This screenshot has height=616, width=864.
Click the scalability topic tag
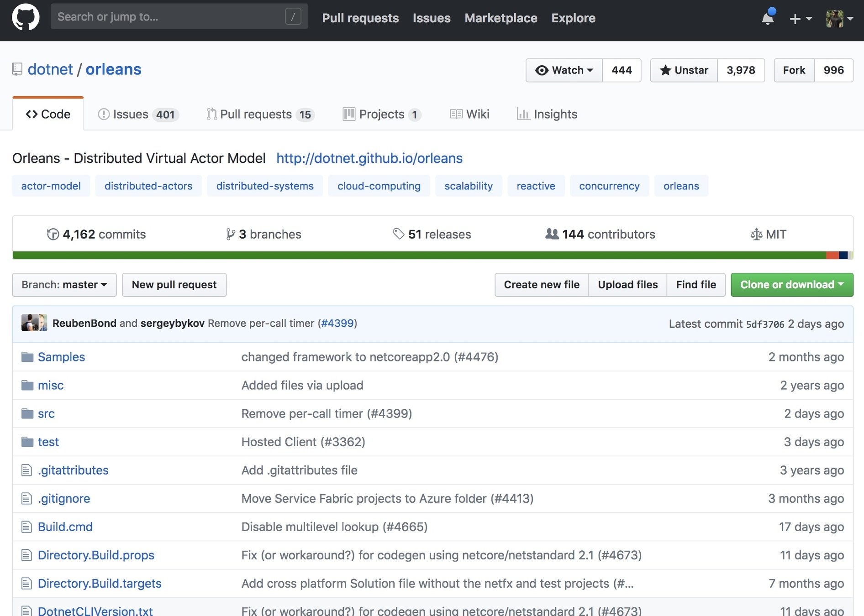coord(469,186)
